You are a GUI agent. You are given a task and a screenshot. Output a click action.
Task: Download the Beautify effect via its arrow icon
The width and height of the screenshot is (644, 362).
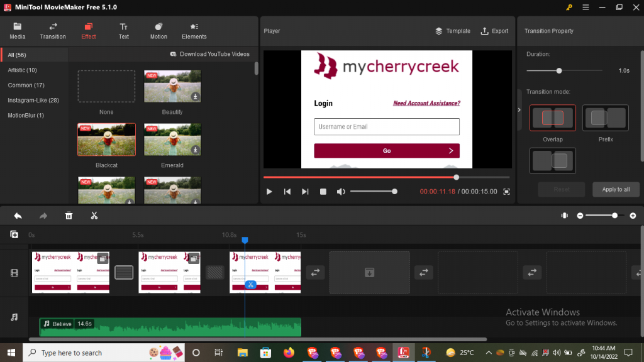coord(196,96)
